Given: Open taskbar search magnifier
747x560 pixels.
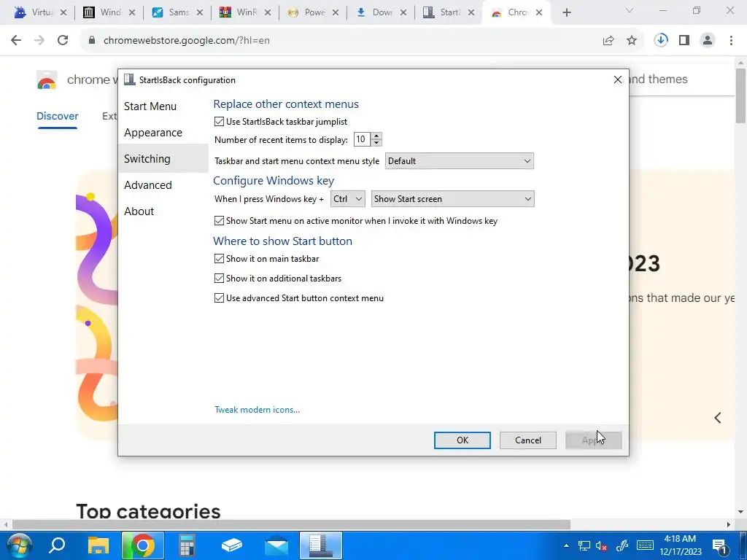Looking at the screenshot, I should (x=57, y=545).
